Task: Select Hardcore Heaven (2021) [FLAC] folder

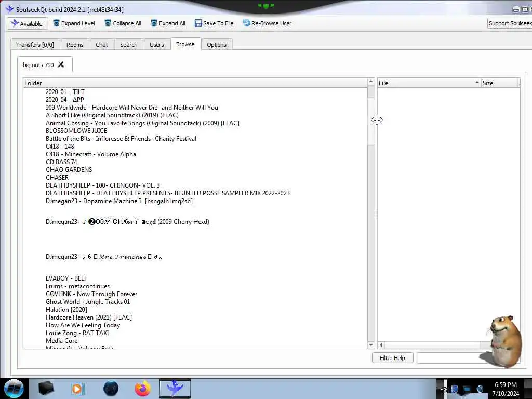Action: pyautogui.click(x=89, y=317)
